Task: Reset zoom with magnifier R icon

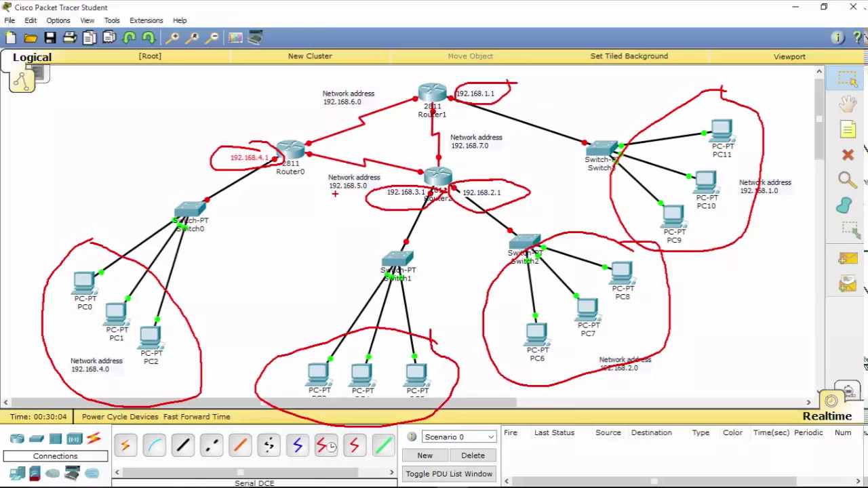Action: 193,38
